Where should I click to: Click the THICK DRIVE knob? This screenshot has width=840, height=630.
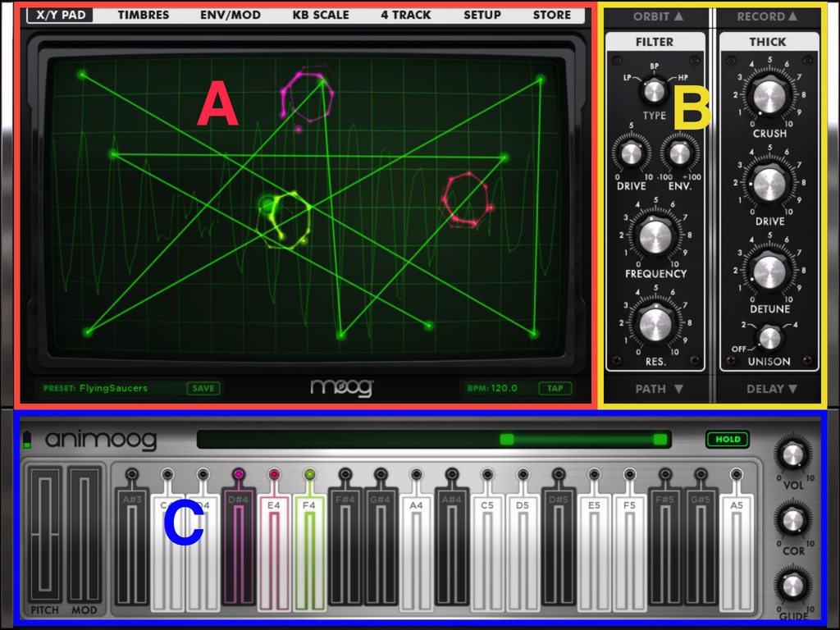point(769,185)
